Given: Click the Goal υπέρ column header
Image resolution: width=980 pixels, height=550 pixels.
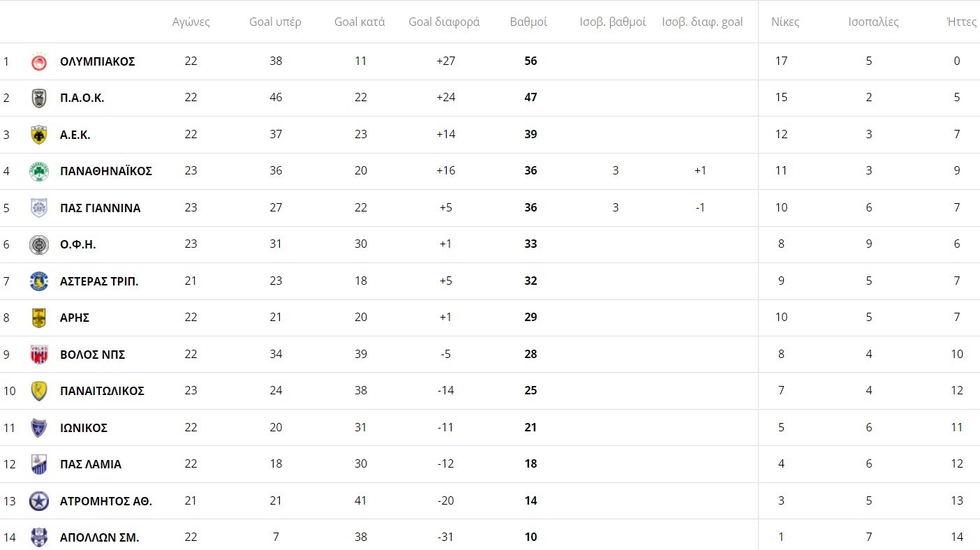Looking at the screenshot, I should tap(276, 22).
